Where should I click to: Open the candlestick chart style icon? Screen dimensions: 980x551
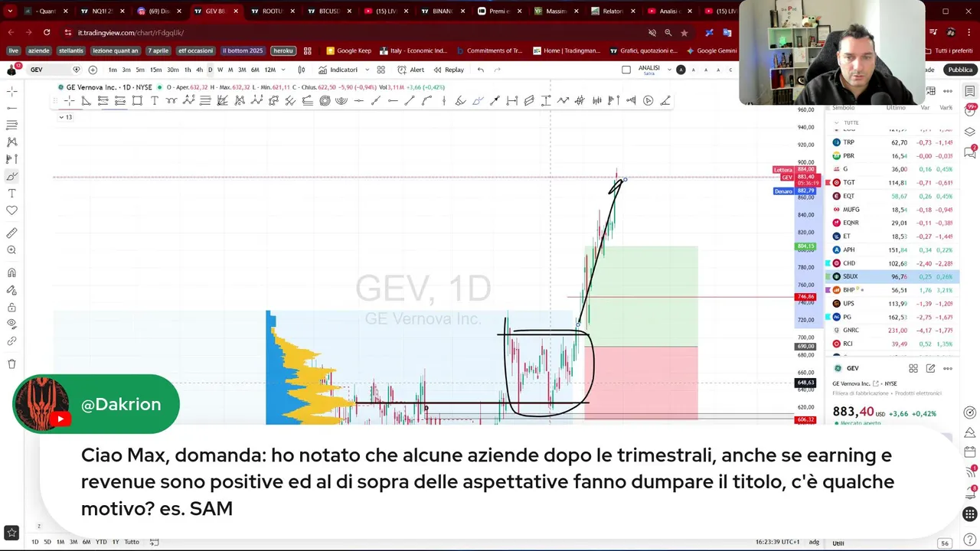click(x=302, y=70)
